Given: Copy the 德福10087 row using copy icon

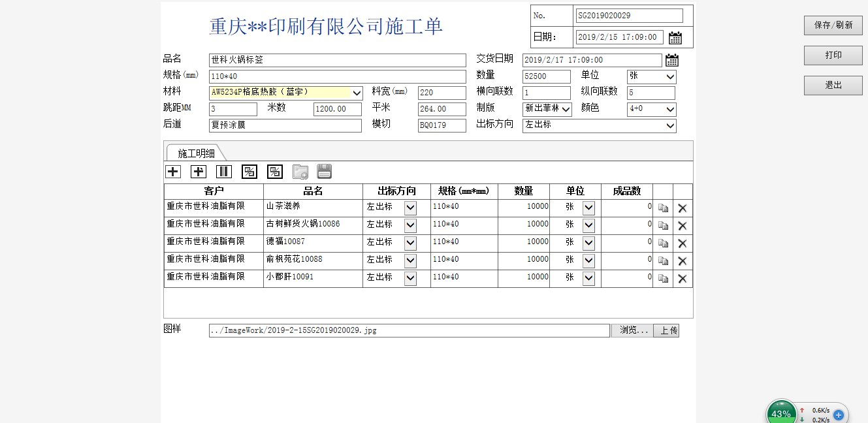Looking at the screenshot, I should pyautogui.click(x=663, y=243).
